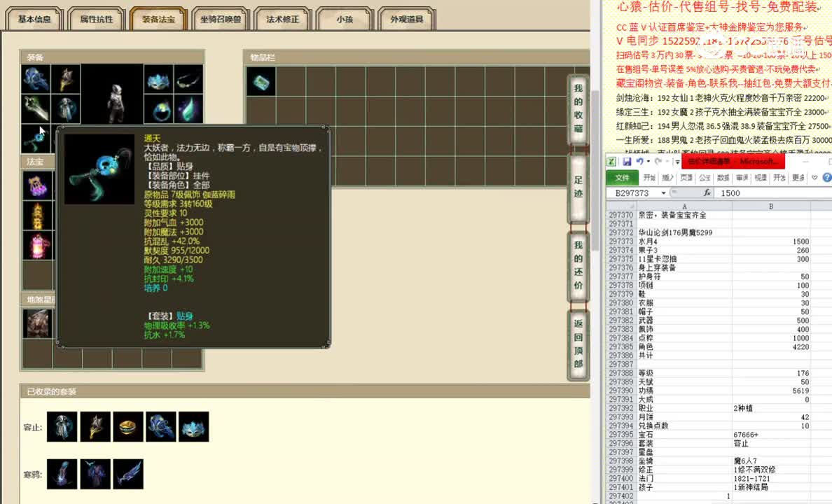Switch to the 数据 ribbon tab

[723, 177]
